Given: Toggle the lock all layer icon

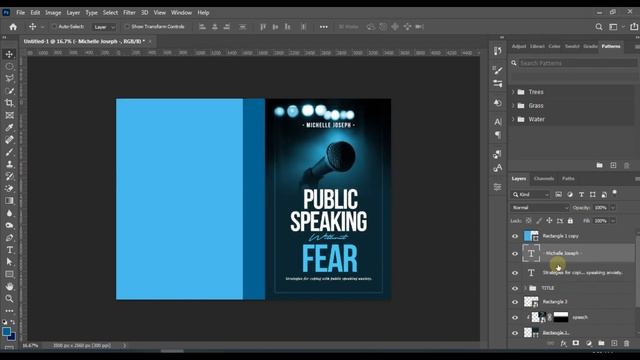Looking at the screenshot, I should pos(570,221).
